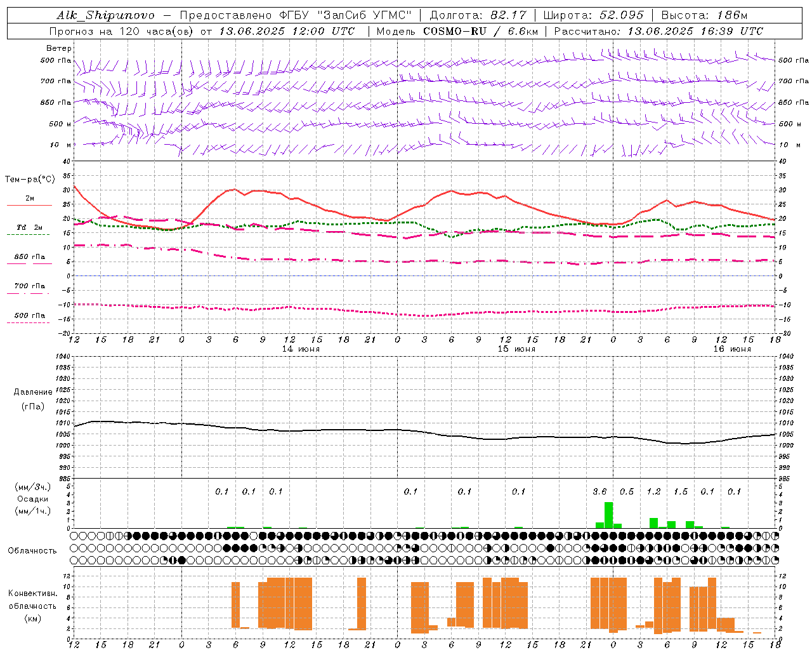Click the (мм/3ч.) precipitation unit label
Screen dimensions: 812x650
(33, 487)
